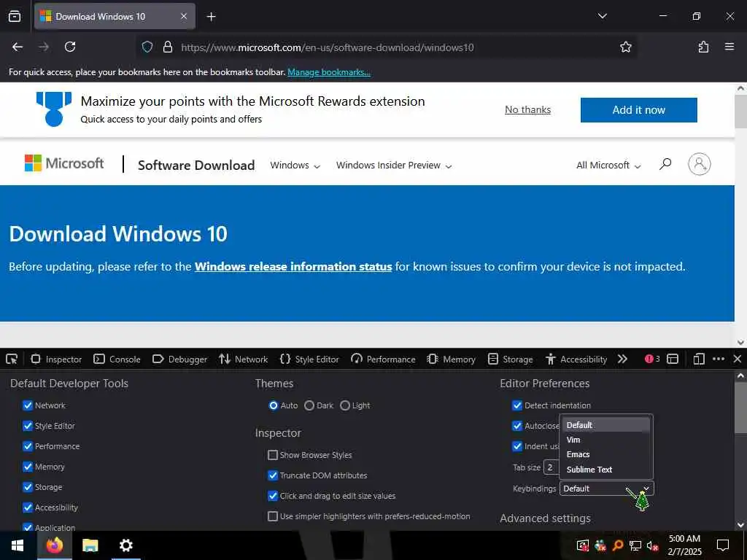Open the Microsoft site search

665,164
